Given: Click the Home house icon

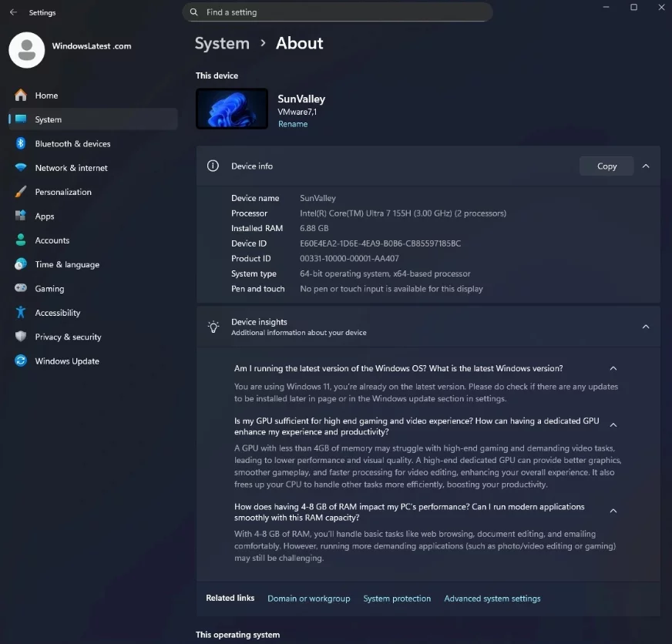Looking at the screenshot, I should click(x=21, y=95).
